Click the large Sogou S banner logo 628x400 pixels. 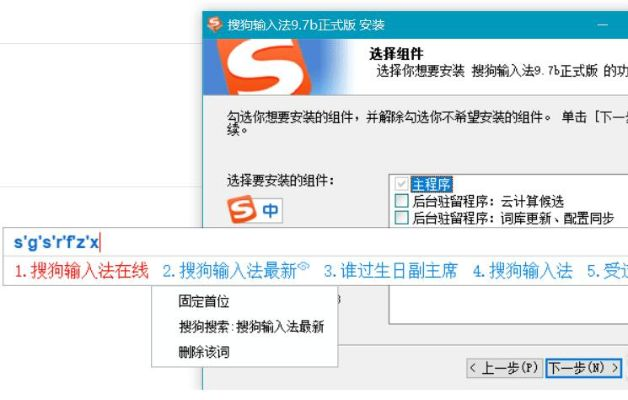[265, 67]
